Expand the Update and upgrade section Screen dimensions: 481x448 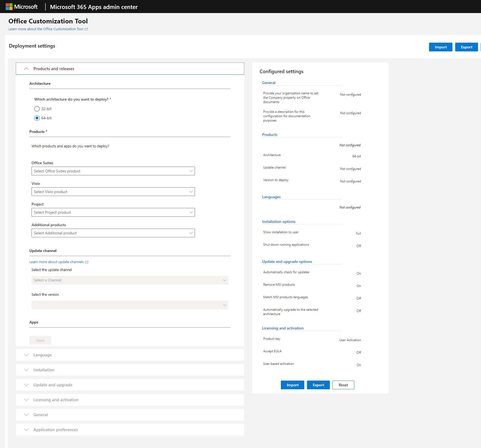tap(130, 385)
